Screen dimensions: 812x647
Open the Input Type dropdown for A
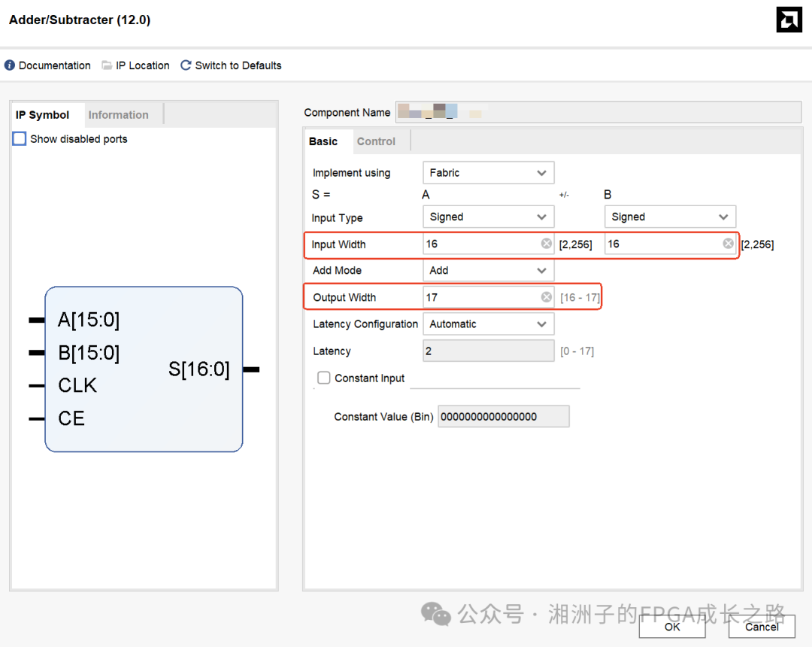click(x=489, y=217)
